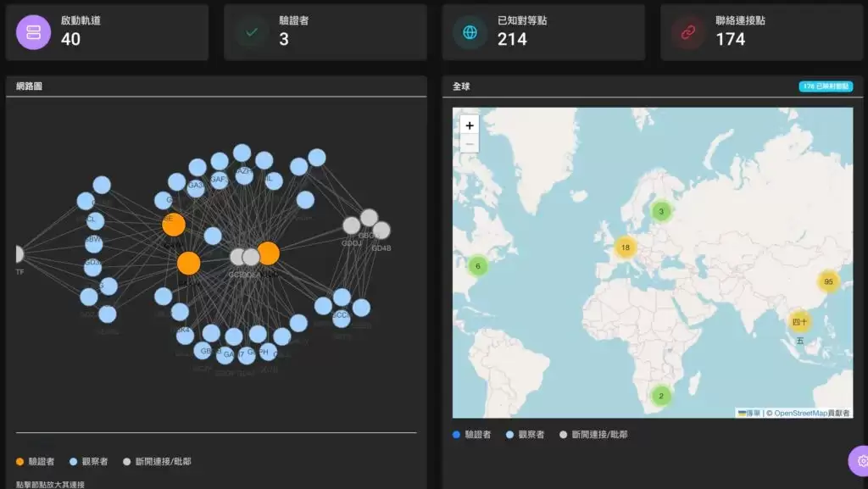Open settings via the purple gear button

click(860, 461)
